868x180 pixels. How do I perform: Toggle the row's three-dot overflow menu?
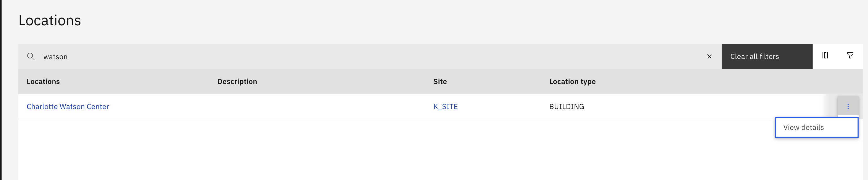coord(848,106)
